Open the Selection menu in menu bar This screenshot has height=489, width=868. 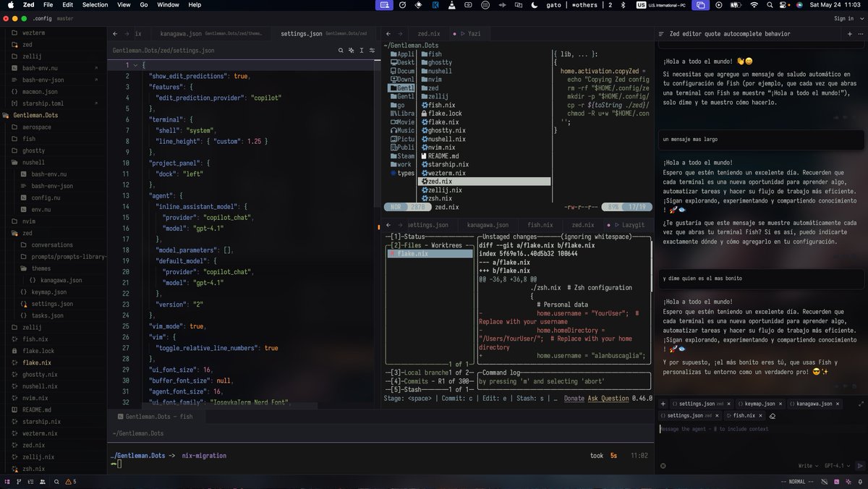tap(95, 5)
